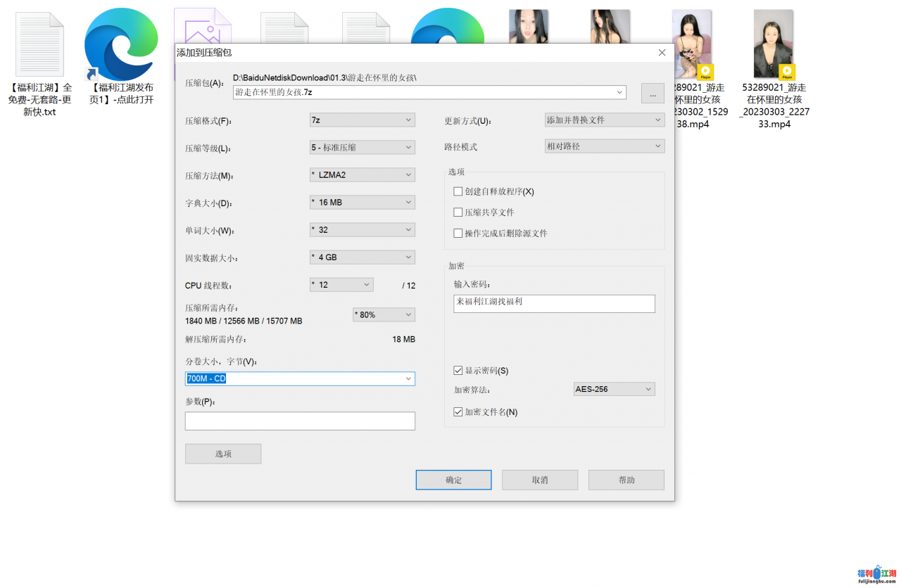Close the 添加到压缩包 dialog with X
901x588 pixels.
[662, 53]
